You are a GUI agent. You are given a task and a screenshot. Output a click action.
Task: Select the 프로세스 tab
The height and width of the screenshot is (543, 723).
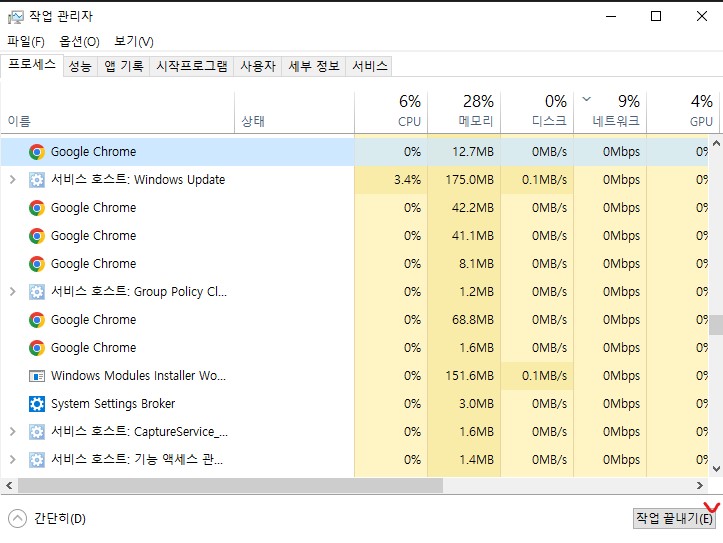32,65
